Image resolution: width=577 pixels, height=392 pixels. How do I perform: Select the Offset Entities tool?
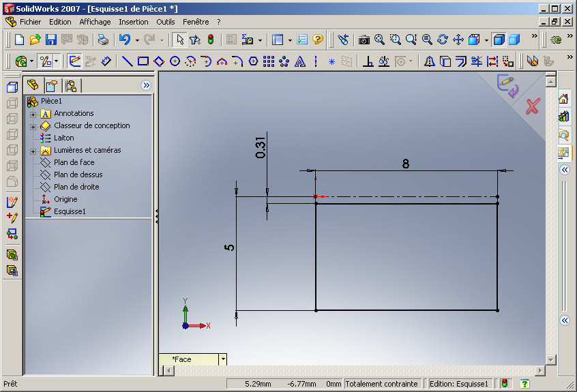(461, 61)
